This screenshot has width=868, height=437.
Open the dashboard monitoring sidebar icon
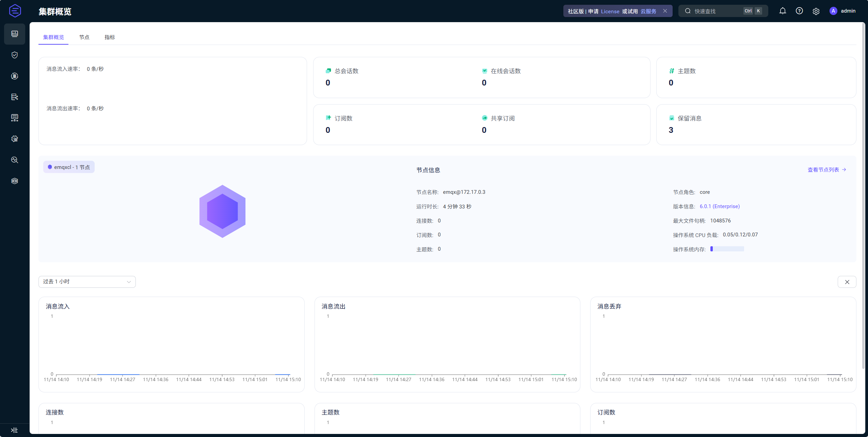[x=15, y=34]
